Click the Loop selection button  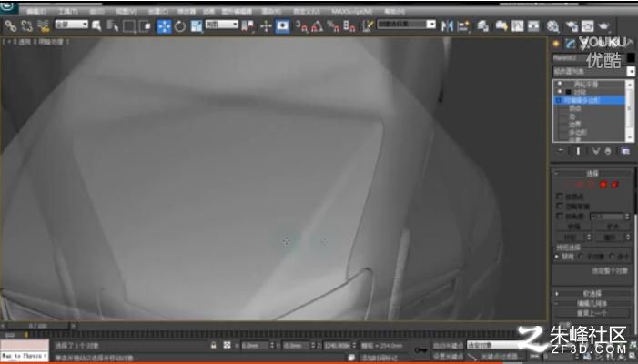(609, 238)
